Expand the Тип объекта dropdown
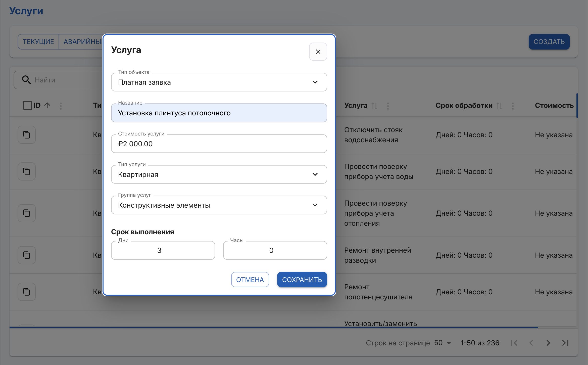The image size is (588, 365). pyautogui.click(x=219, y=82)
